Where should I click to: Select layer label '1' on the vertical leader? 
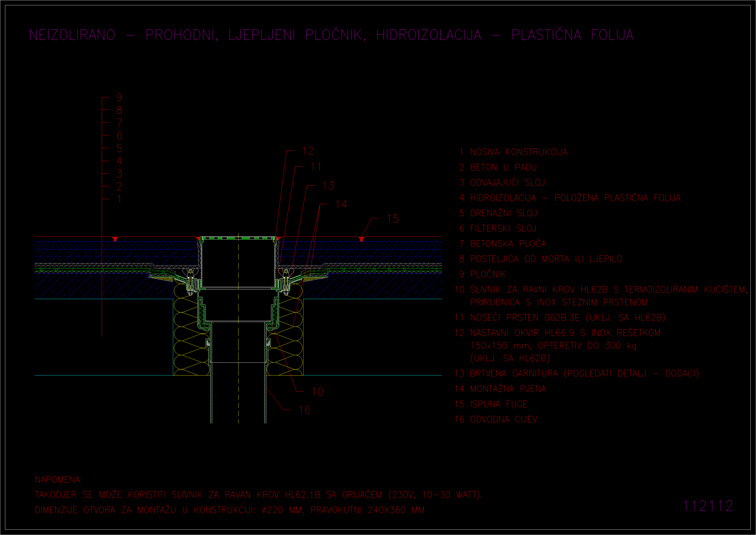coord(119,199)
